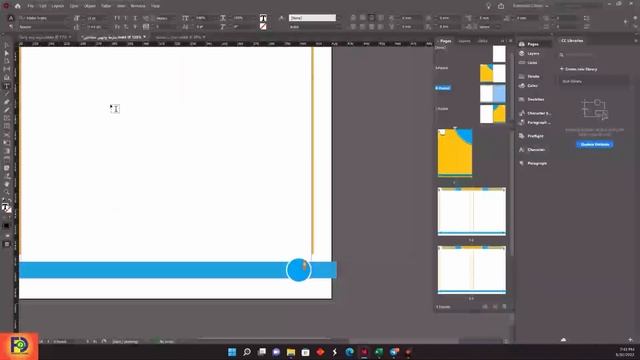
Task: Click the text stroke color swatch
Action: (263, 27)
